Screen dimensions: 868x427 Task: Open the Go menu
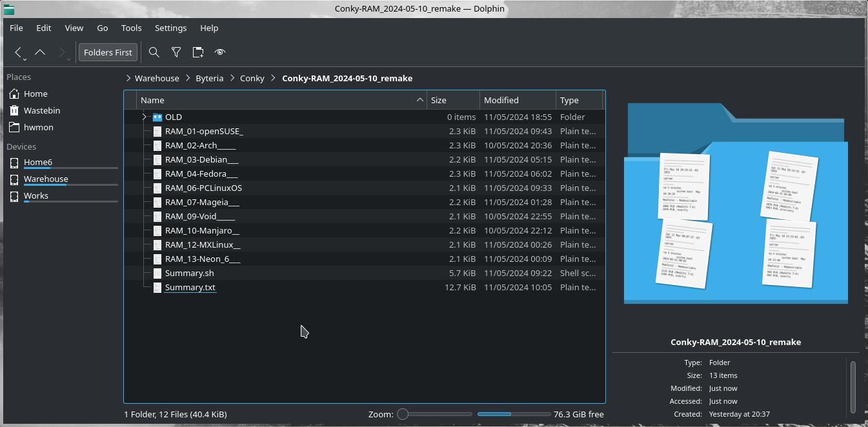(103, 28)
